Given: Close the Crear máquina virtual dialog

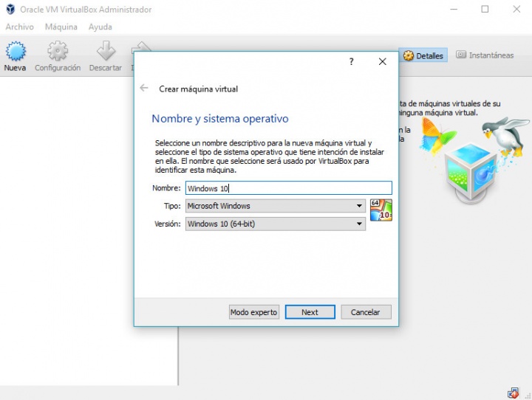Looking at the screenshot, I should (x=383, y=62).
